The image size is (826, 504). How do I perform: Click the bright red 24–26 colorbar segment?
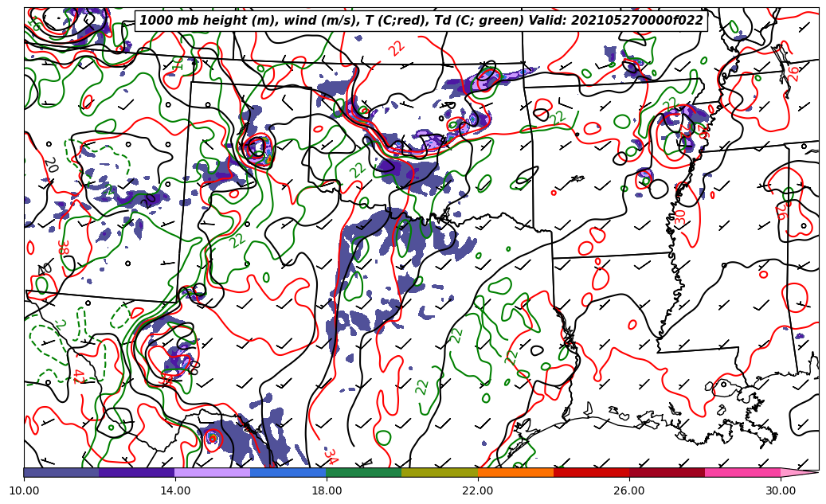pos(592,472)
